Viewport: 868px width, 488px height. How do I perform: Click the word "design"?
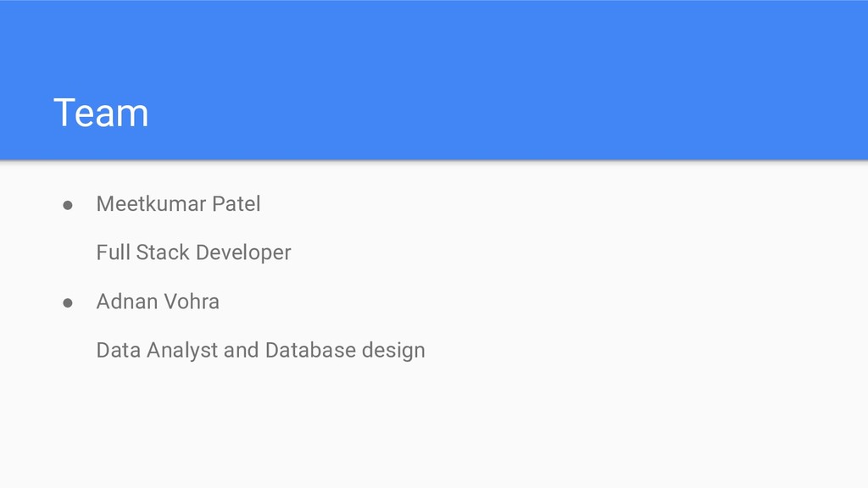pos(393,351)
